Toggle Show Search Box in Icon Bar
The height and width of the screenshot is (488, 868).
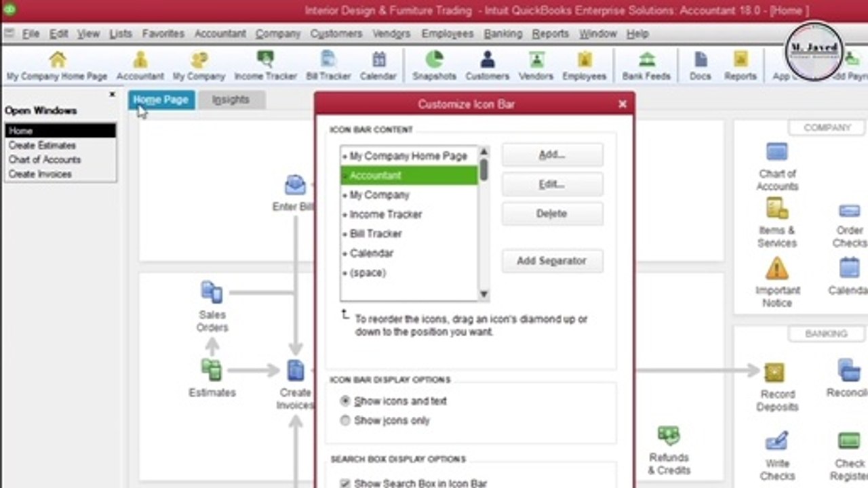pyautogui.click(x=414, y=483)
